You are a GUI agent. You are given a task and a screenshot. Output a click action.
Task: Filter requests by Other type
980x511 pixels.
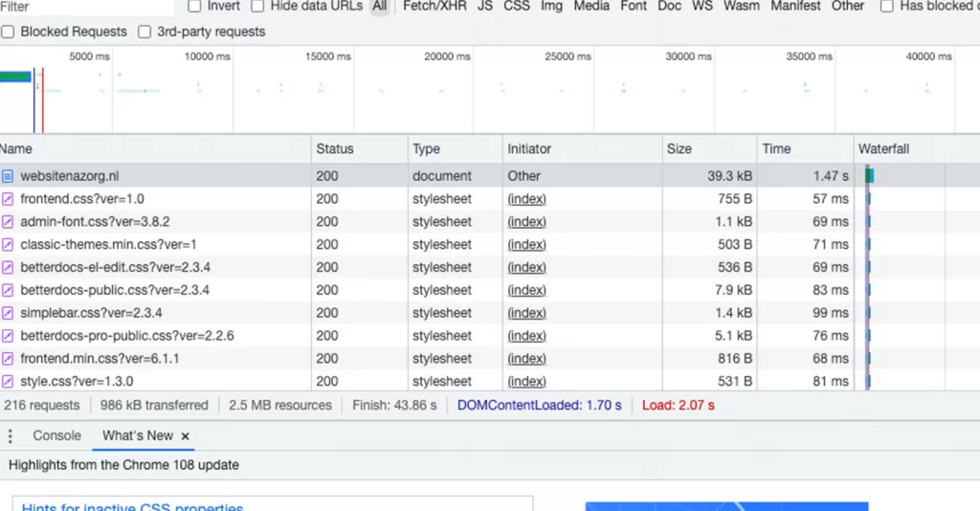pos(848,7)
